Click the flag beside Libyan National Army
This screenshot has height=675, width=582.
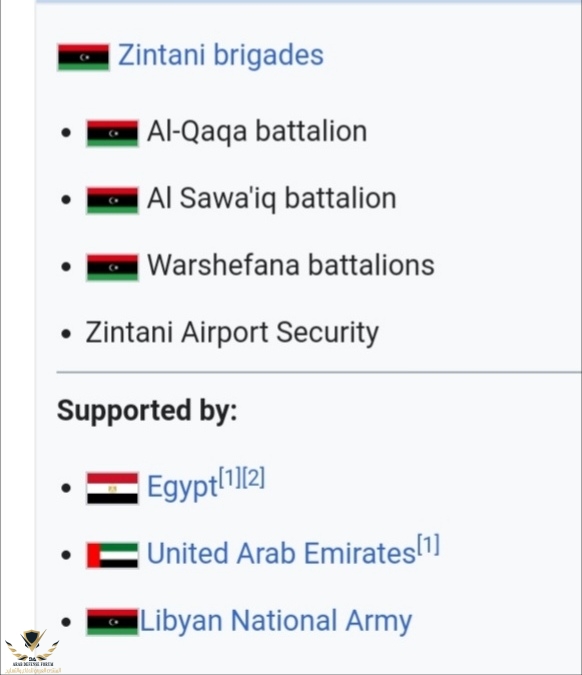coord(112,622)
